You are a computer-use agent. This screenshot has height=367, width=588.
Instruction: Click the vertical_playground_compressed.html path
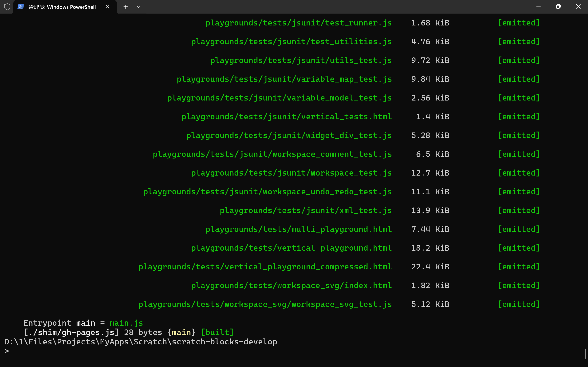[265, 267]
